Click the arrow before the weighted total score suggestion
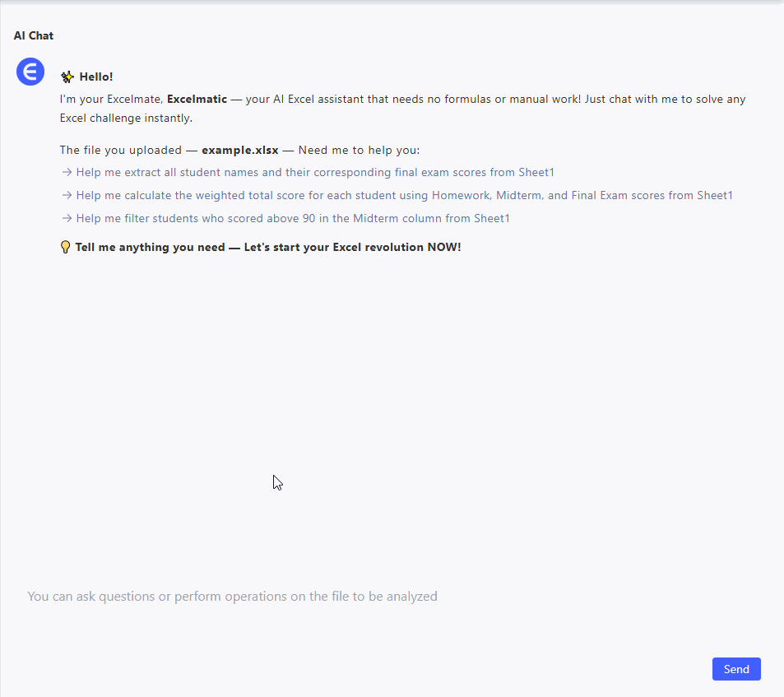Screen dimensions: 784x697 tap(67, 196)
